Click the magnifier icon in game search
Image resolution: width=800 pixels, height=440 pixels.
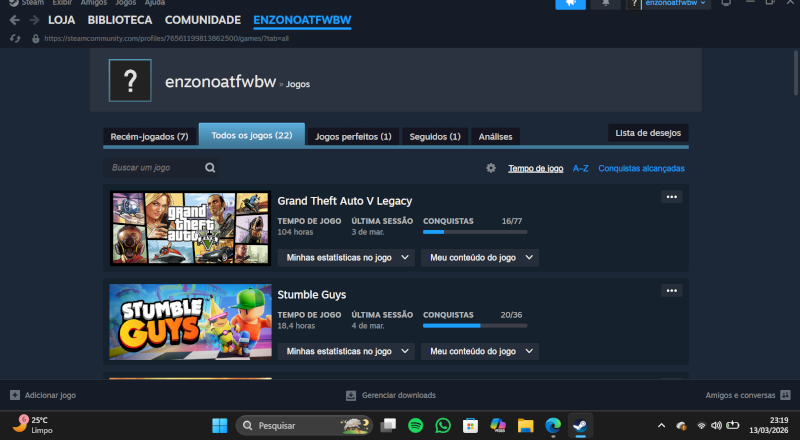[211, 168]
